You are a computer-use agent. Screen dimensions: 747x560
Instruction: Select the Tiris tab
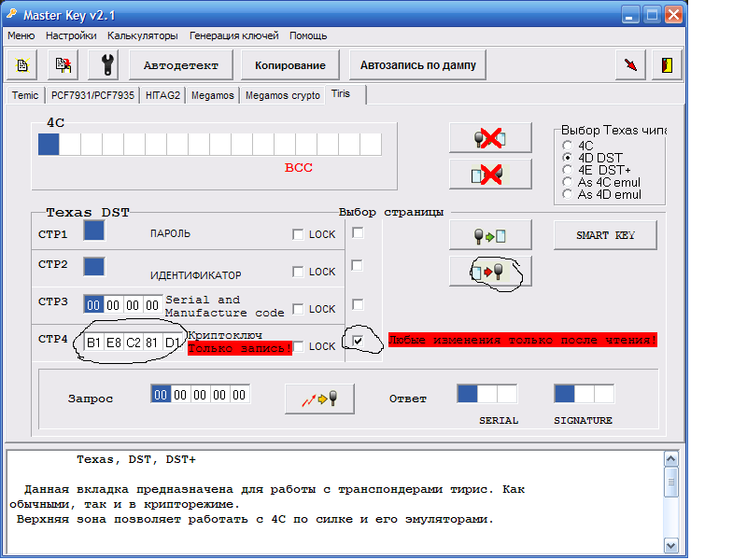345,94
